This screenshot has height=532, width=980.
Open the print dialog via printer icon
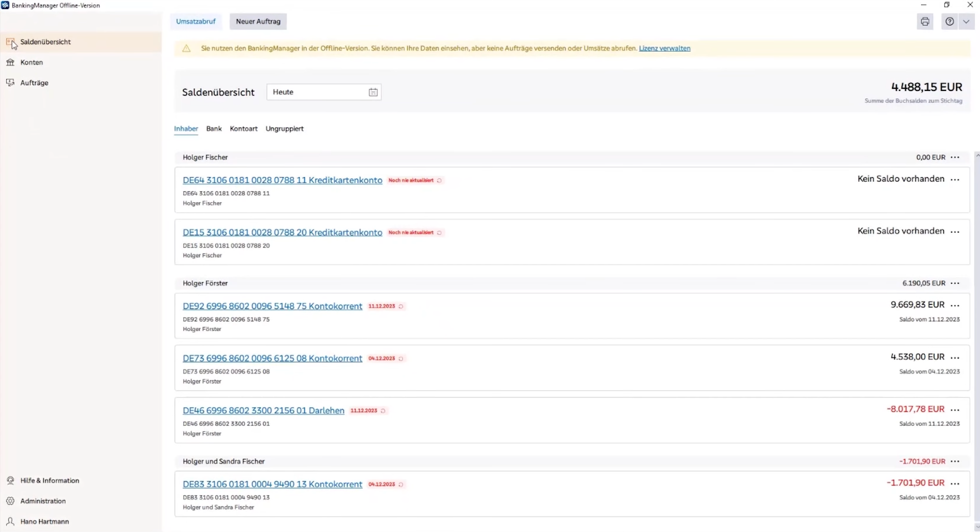(925, 21)
